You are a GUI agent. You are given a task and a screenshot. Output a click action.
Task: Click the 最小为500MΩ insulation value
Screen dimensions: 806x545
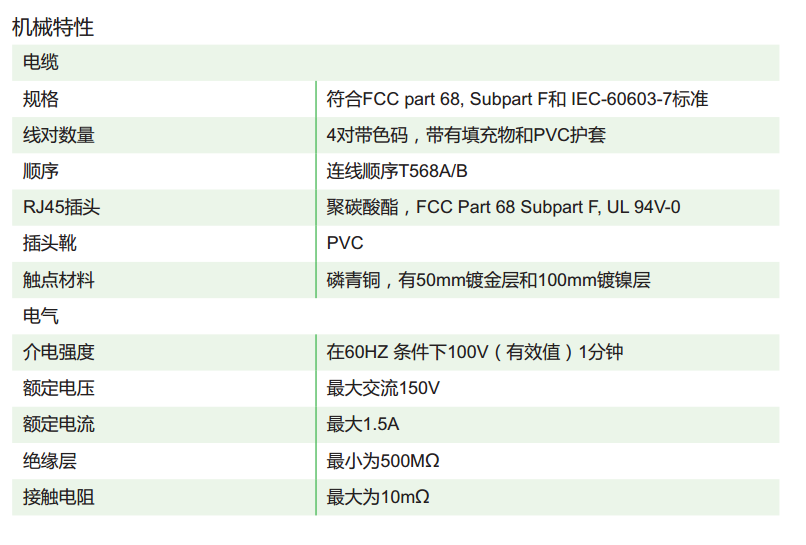click(x=383, y=461)
